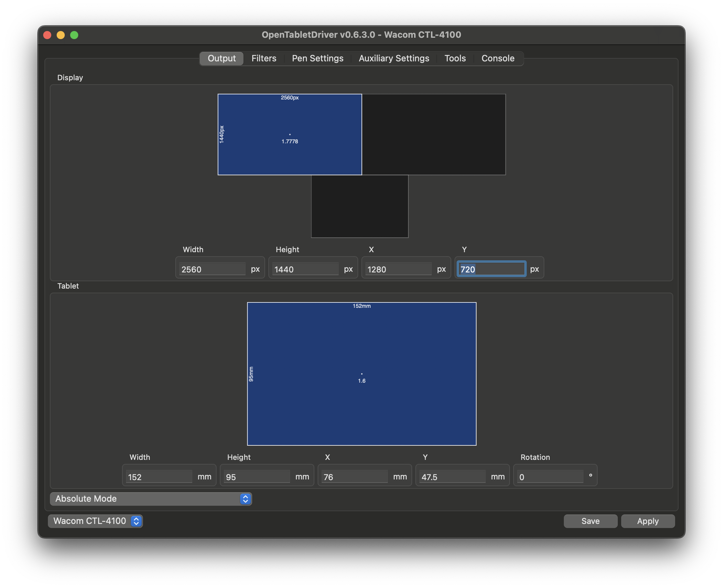
Task: Select the Output tab
Action: [x=222, y=58]
